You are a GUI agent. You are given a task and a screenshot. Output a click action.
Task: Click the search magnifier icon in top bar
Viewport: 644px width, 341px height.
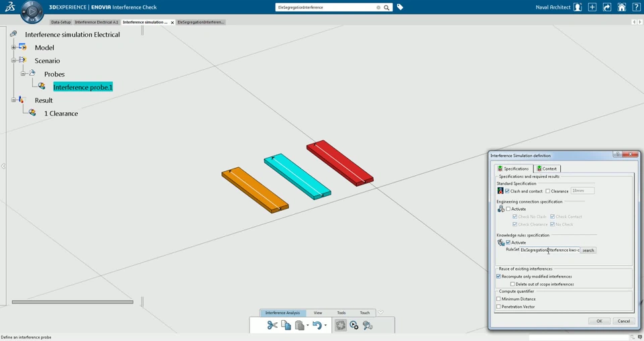(x=386, y=7)
